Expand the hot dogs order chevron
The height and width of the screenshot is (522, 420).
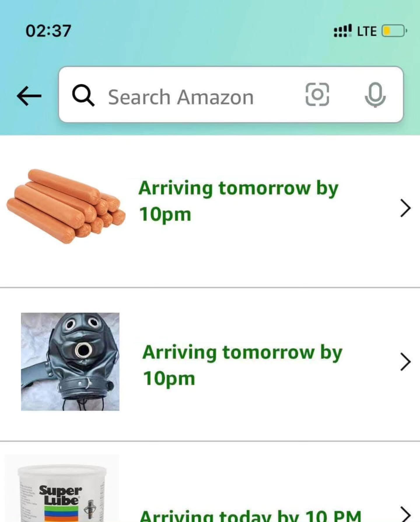(x=405, y=208)
